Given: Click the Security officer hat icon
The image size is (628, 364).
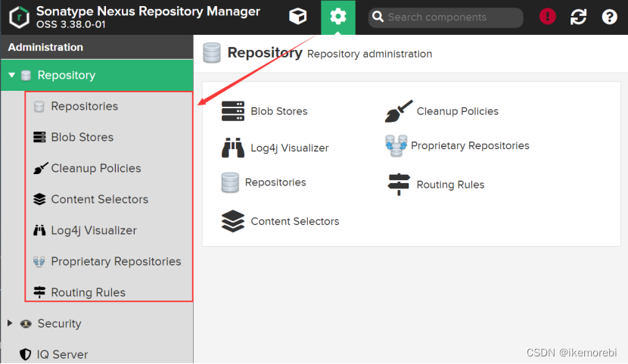Looking at the screenshot, I should (x=26, y=324).
